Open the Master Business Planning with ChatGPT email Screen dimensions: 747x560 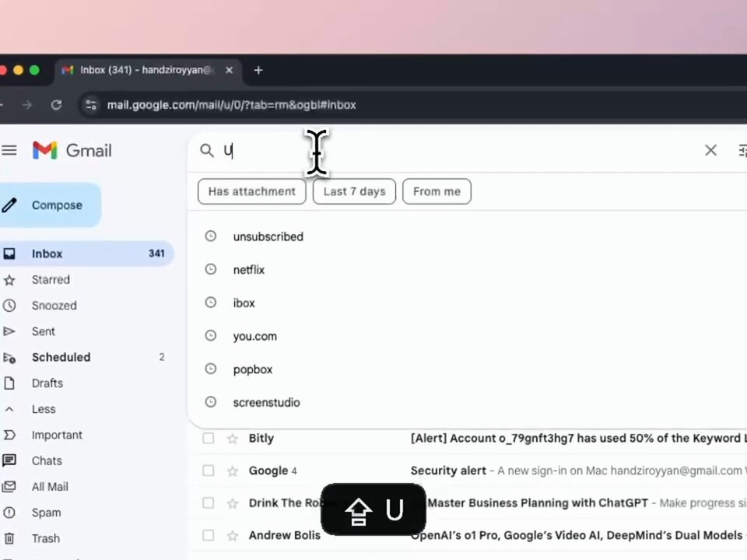pyautogui.click(x=538, y=503)
